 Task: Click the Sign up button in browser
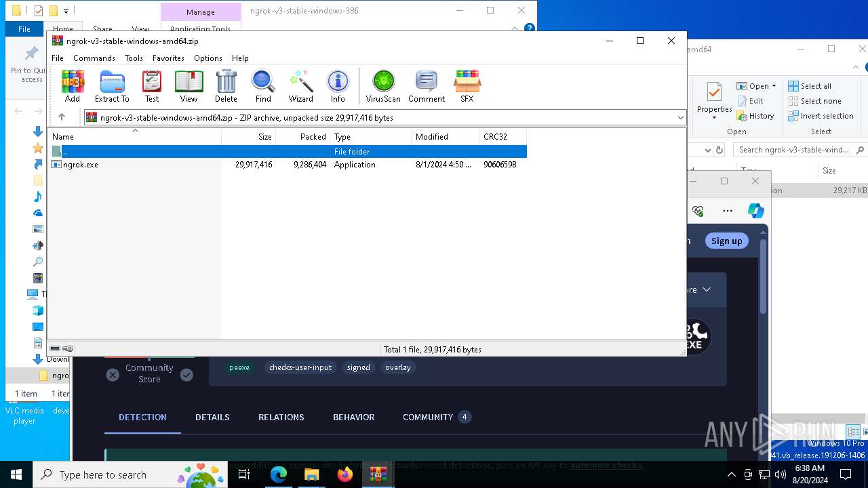[726, 241]
